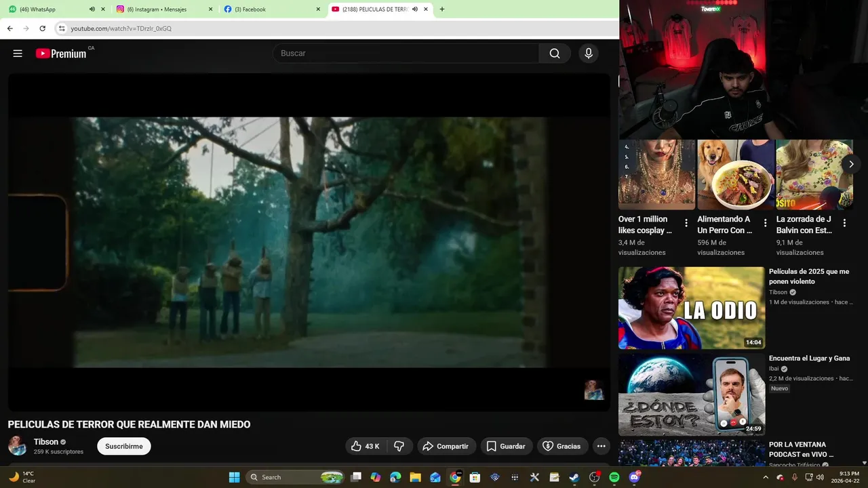The height and width of the screenshot is (488, 868).
Task: Close the Facebook tab
Action: point(318,9)
